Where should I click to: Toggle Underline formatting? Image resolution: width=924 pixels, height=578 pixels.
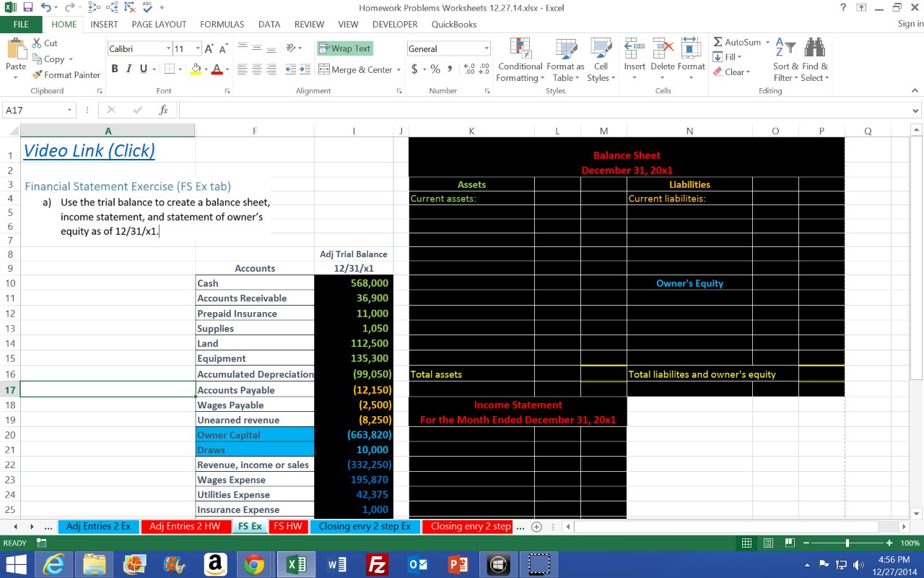(x=143, y=69)
